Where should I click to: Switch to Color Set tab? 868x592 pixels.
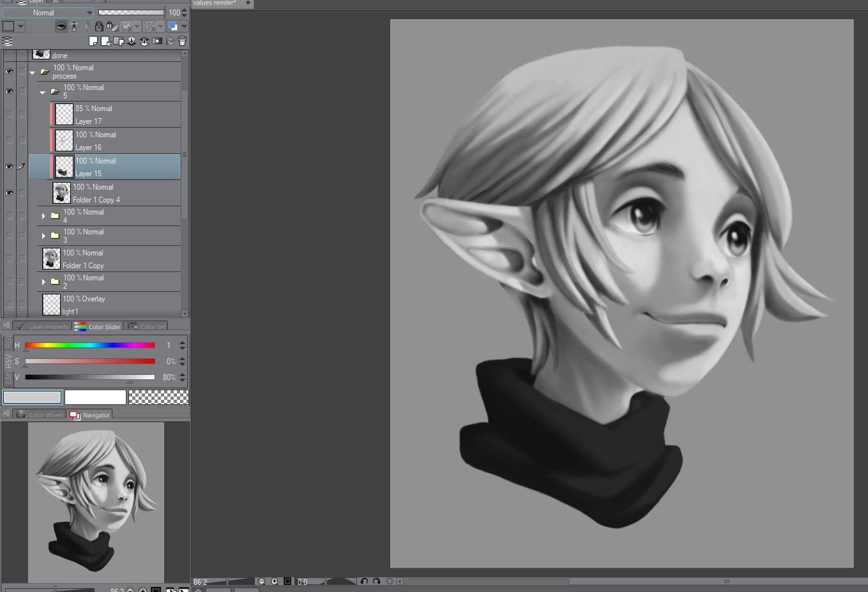click(x=146, y=326)
